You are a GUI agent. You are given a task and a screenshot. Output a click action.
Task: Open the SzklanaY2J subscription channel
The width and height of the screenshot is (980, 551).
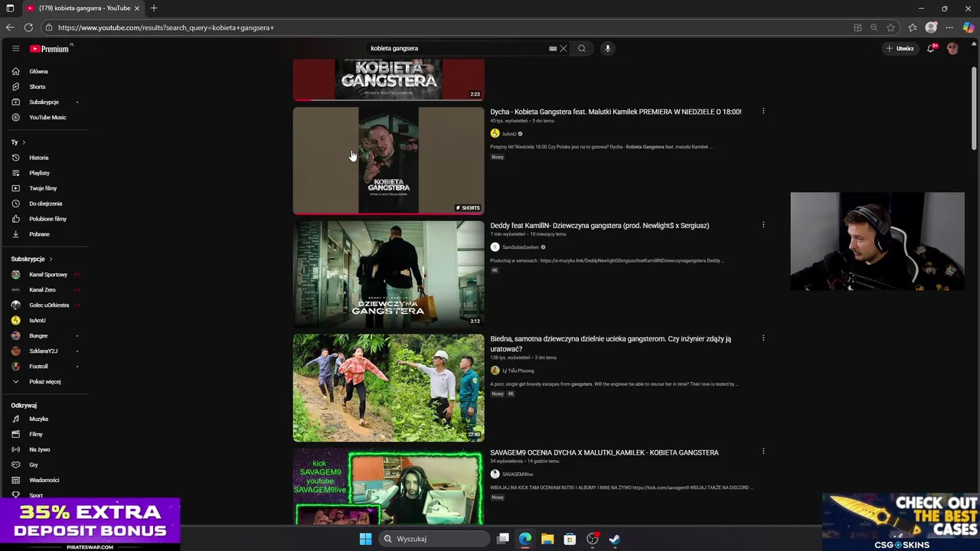pos(45,351)
